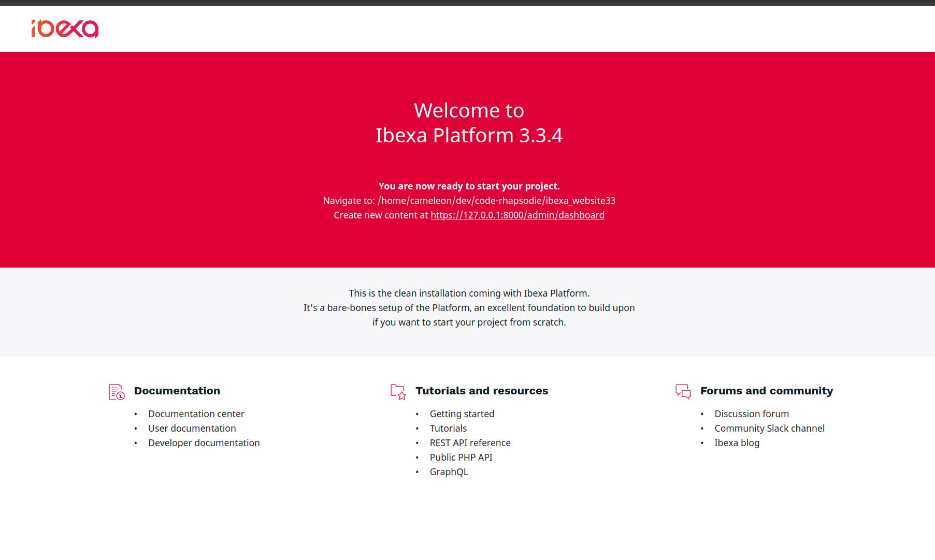Open the Documentation center link
The image size is (935, 560).
tap(196, 414)
